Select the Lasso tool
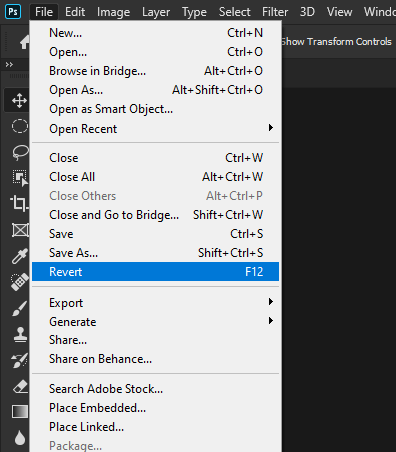 pos(20,152)
